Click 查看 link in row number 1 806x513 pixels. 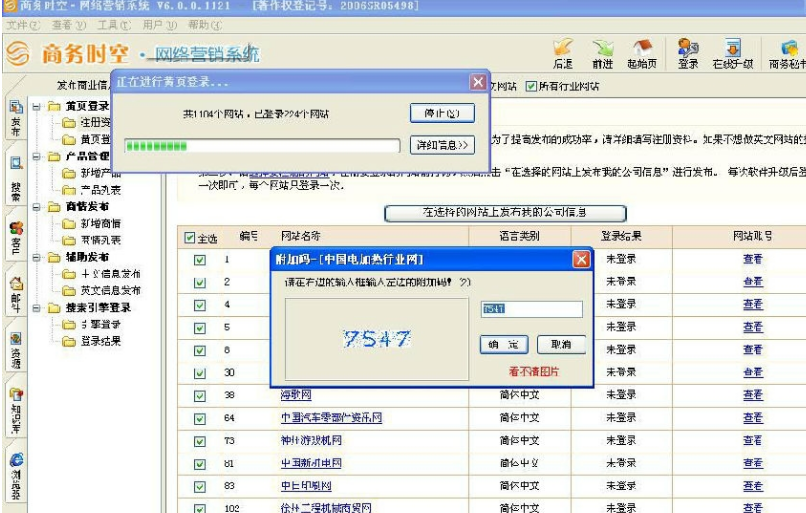753,259
